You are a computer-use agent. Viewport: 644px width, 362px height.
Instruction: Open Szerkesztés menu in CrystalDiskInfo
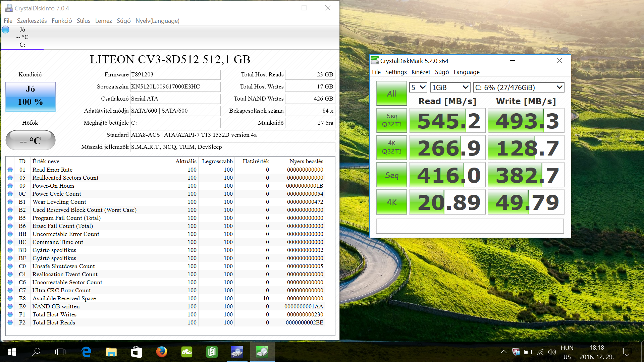pos(32,21)
